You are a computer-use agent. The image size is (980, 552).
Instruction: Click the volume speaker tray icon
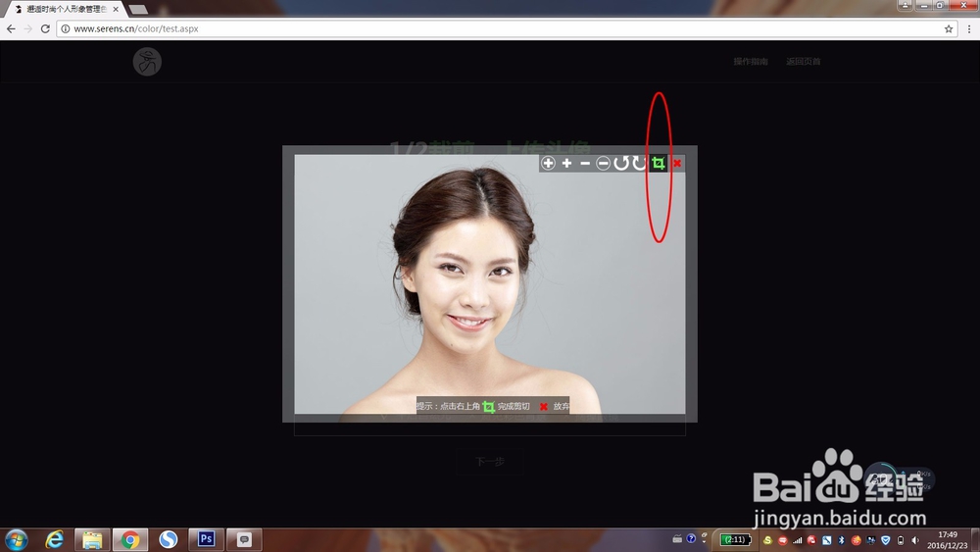point(915,540)
